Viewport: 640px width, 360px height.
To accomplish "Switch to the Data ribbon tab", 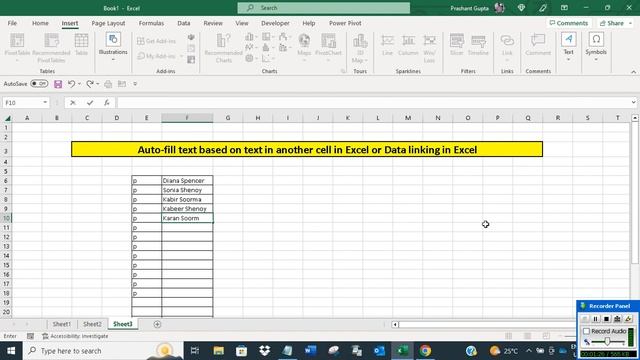I will (184, 23).
